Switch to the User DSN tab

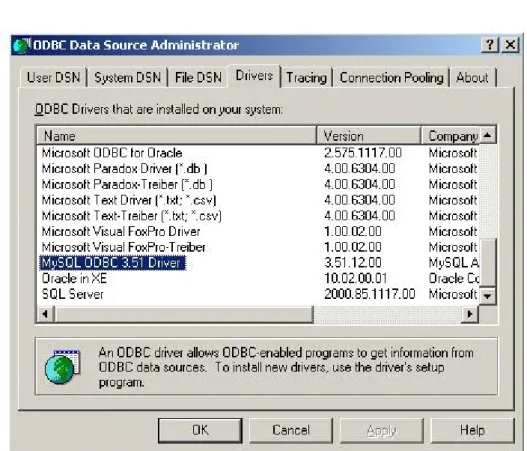tap(54, 78)
